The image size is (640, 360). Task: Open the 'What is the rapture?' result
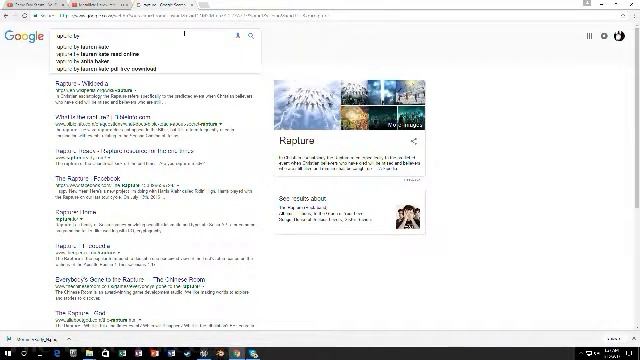[x=103, y=117]
